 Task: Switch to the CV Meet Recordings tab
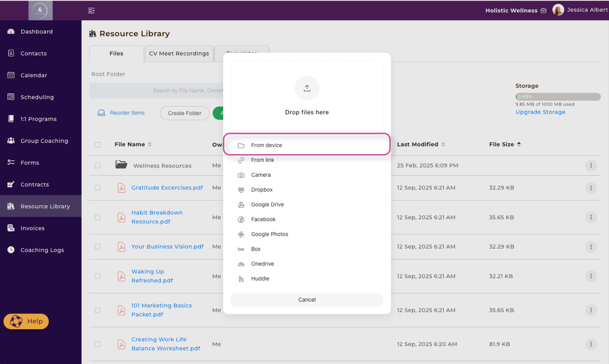[179, 53]
